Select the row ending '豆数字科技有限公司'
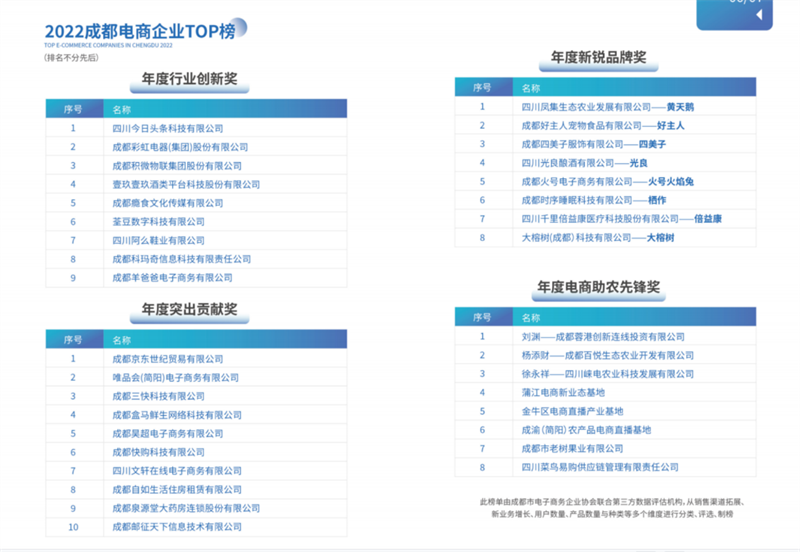 (196, 221)
